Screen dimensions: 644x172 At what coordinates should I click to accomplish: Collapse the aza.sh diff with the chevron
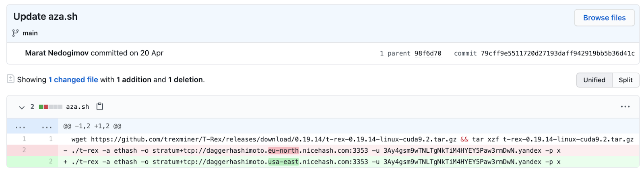pyautogui.click(x=22, y=107)
